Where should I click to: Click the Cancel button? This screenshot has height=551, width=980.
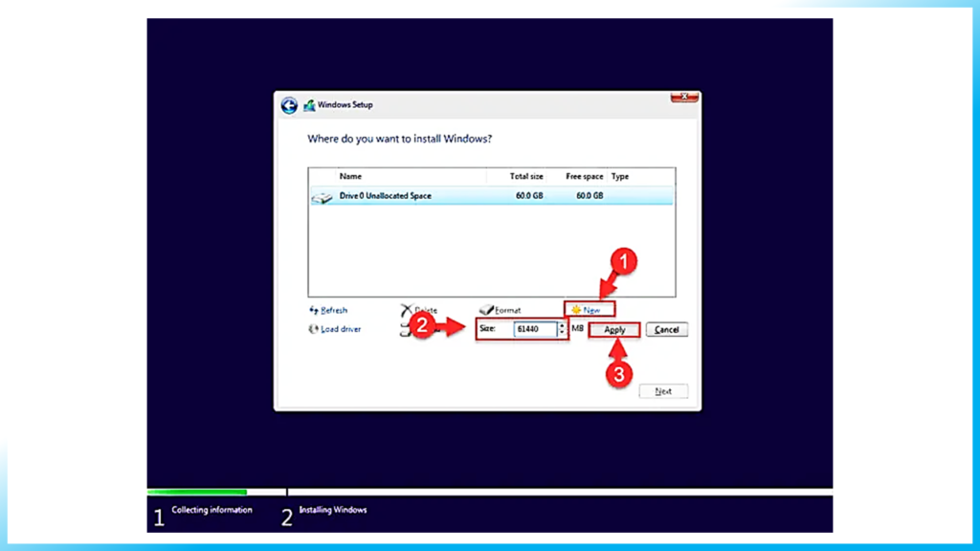pos(666,329)
